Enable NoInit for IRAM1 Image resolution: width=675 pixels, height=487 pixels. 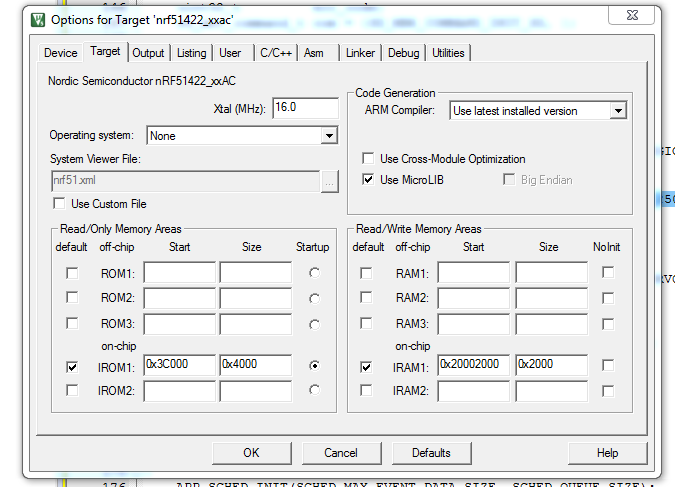(x=608, y=365)
